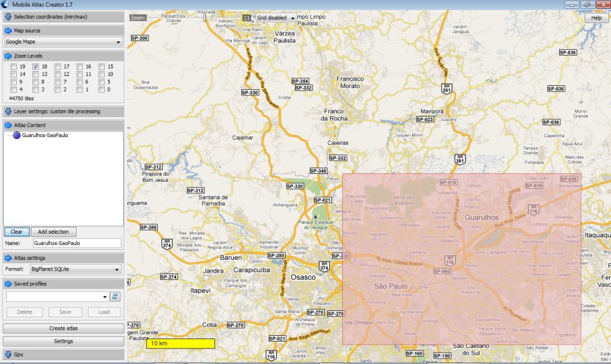The width and height of the screenshot is (611, 364).
Task: Click the Francisco Morato map label
Action: (350, 82)
